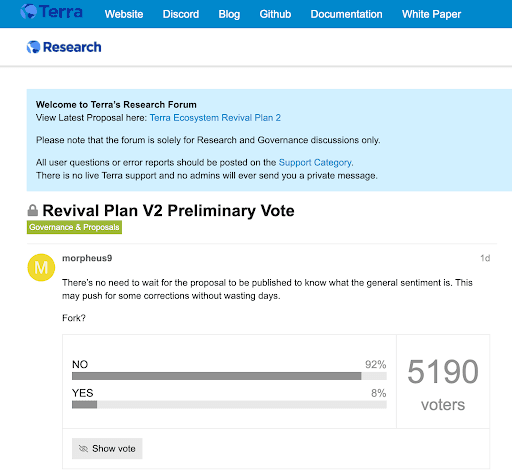Open the Github nav link

(275, 14)
